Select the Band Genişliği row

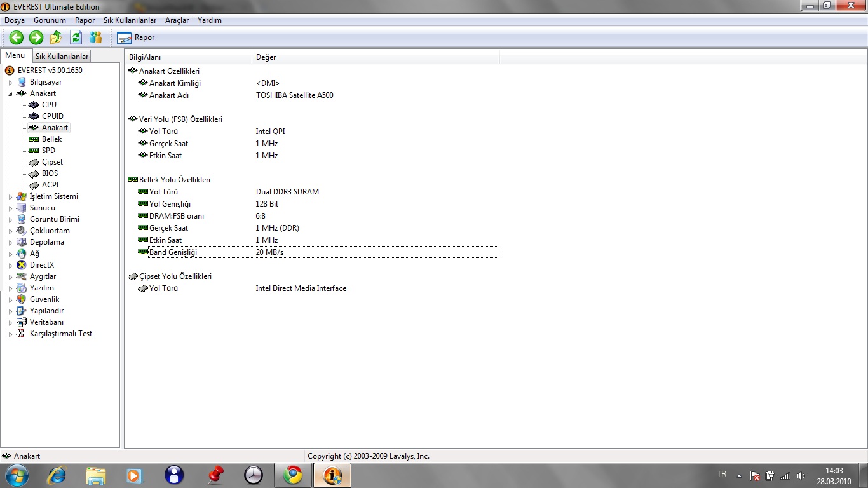tap(173, 252)
